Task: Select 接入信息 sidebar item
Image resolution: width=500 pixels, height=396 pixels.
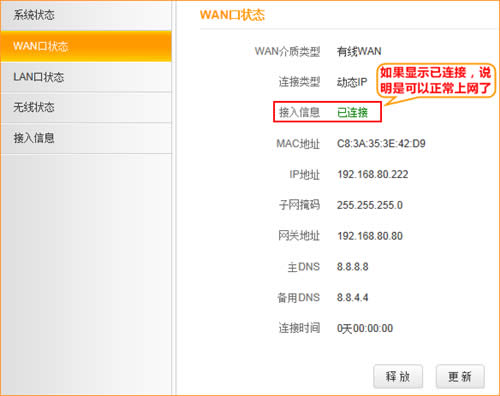Action: click(86, 138)
